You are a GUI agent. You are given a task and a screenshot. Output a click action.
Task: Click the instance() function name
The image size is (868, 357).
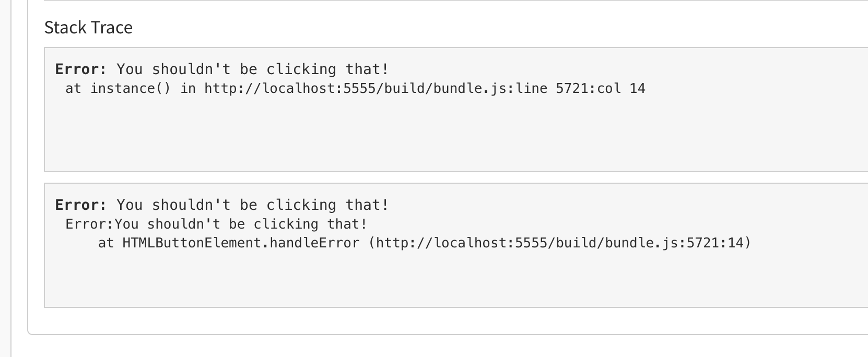pos(131,89)
